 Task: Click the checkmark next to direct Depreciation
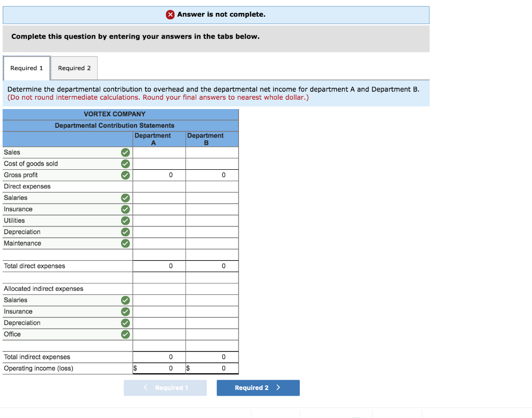[x=125, y=232]
